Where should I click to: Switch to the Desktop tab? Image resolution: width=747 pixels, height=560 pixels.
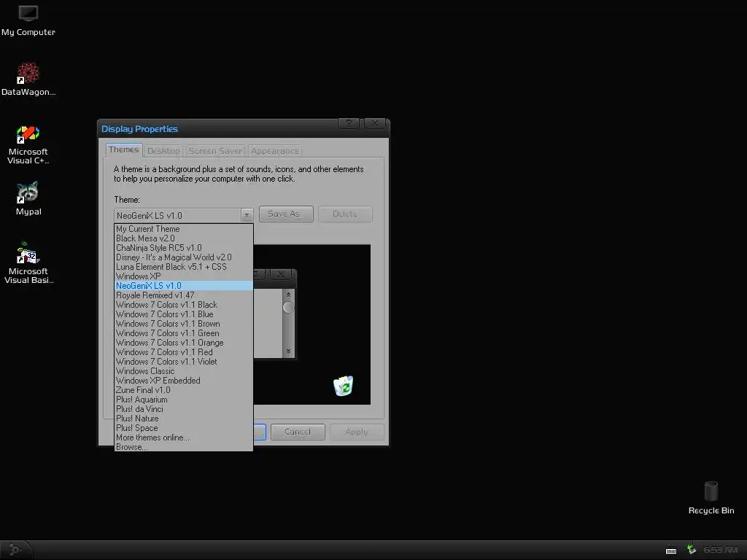[x=163, y=151]
